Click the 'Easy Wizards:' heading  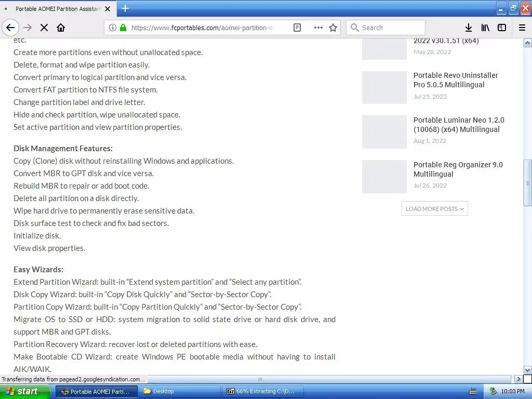[x=38, y=270]
